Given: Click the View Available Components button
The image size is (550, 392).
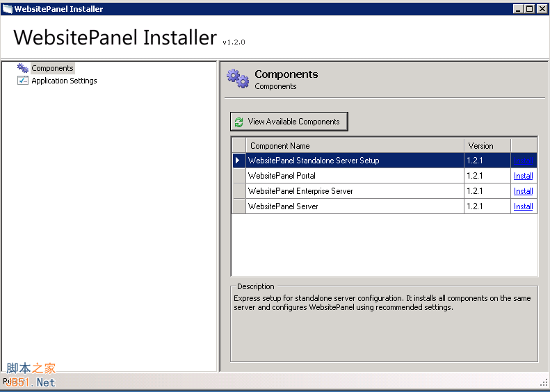Looking at the screenshot, I should click(x=289, y=122).
